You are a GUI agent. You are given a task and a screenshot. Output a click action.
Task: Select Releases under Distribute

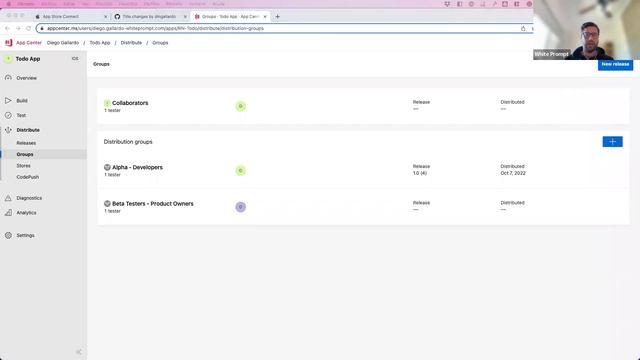click(x=26, y=143)
